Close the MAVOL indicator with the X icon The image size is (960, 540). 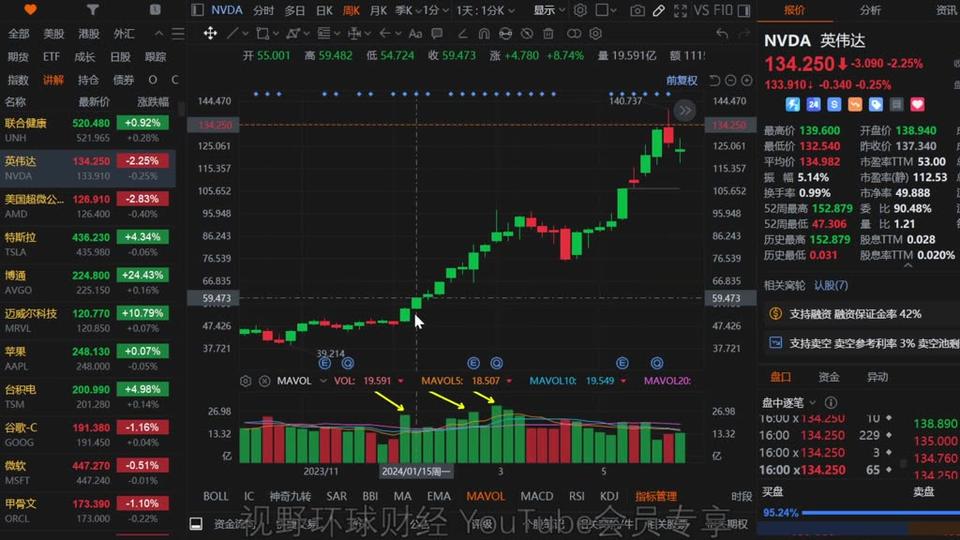tap(264, 381)
